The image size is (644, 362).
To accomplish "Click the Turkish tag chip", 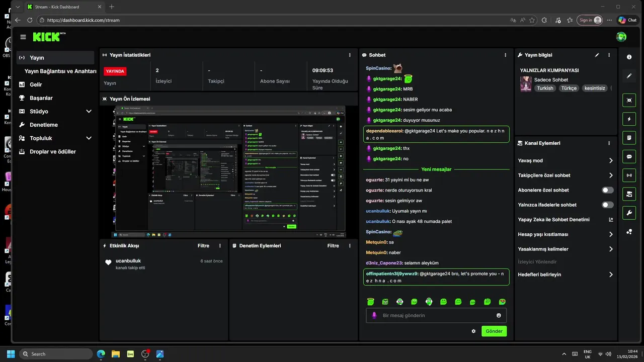I will [x=545, y=88].
